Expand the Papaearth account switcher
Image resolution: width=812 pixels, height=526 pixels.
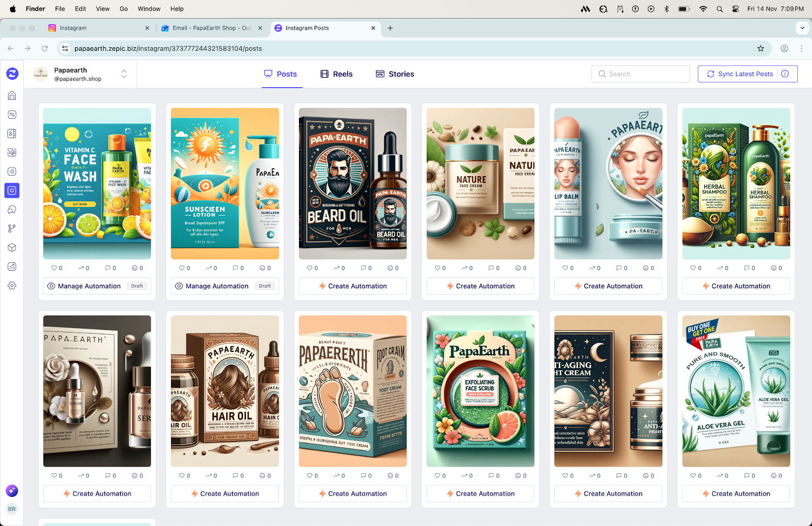click(124, 74)
